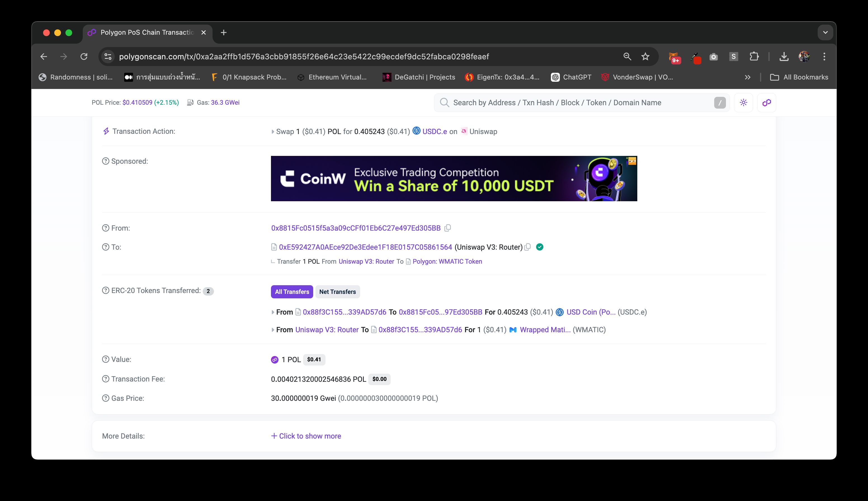
Task: Close the Polygon PoS Chain tab
Action: tap(204, 32)
